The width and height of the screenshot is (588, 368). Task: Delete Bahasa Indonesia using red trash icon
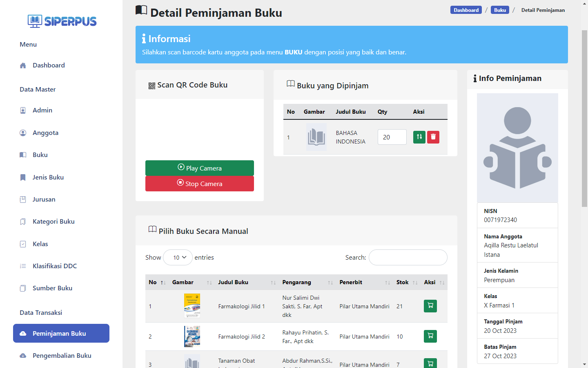pos(433,137)
